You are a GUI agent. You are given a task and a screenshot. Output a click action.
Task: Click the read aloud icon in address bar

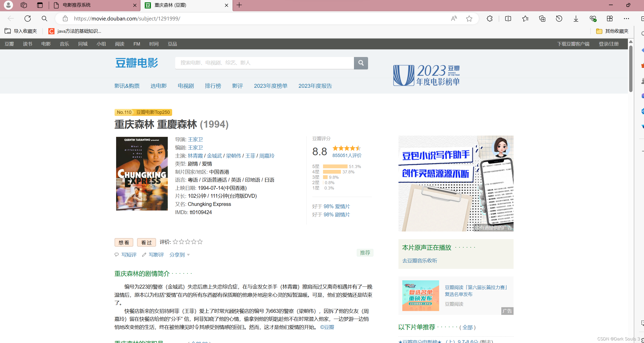454,18
